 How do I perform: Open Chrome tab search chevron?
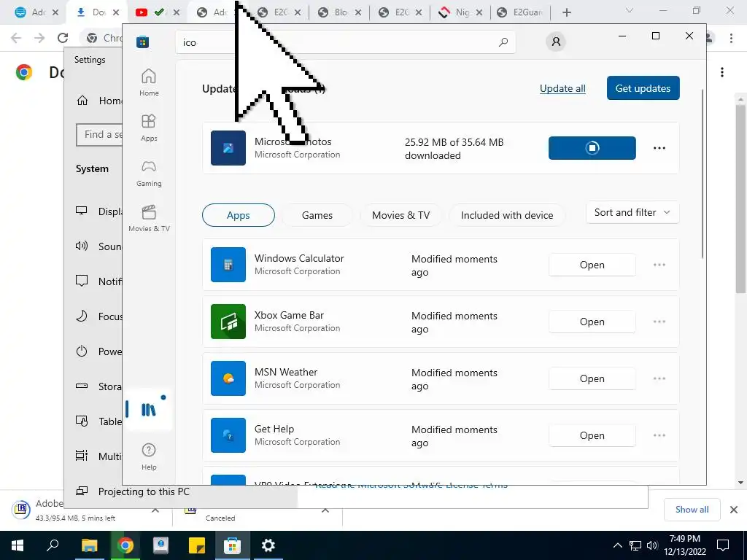[x=630, y=10]
